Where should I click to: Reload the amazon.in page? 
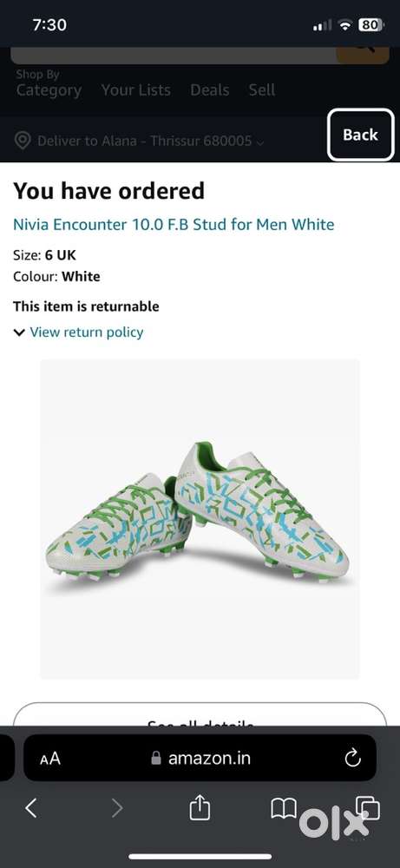point(352,759)
